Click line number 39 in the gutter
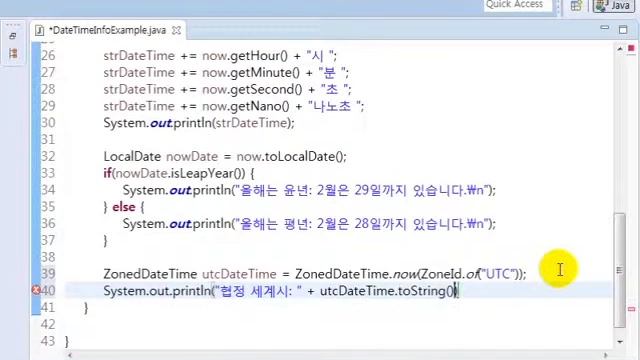 (48, 273)
